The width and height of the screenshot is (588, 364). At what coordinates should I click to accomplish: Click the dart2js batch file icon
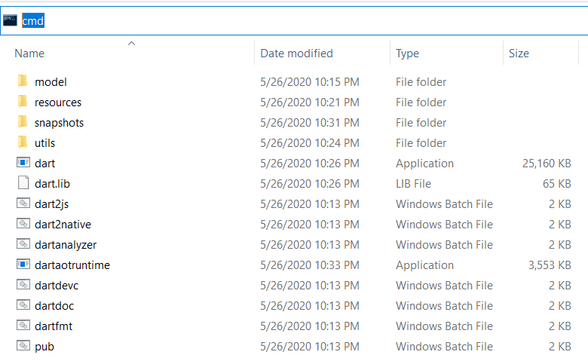[23, 204]
